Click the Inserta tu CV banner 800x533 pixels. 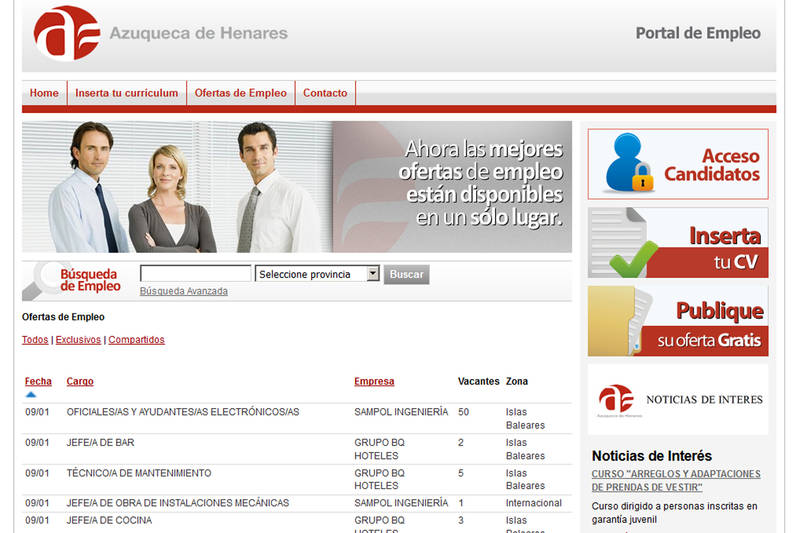click(678, 243)
